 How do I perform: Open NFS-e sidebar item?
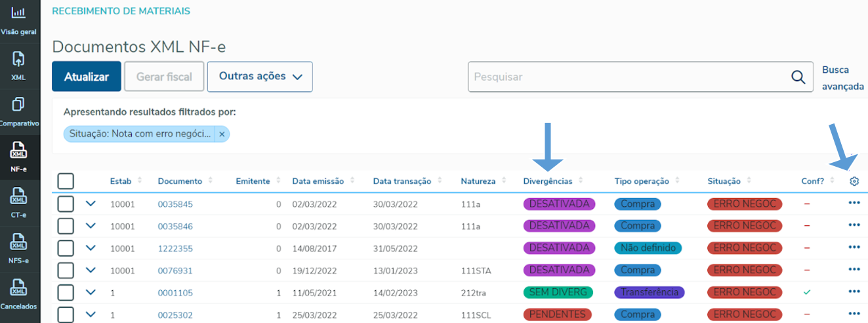coord(19,249)
